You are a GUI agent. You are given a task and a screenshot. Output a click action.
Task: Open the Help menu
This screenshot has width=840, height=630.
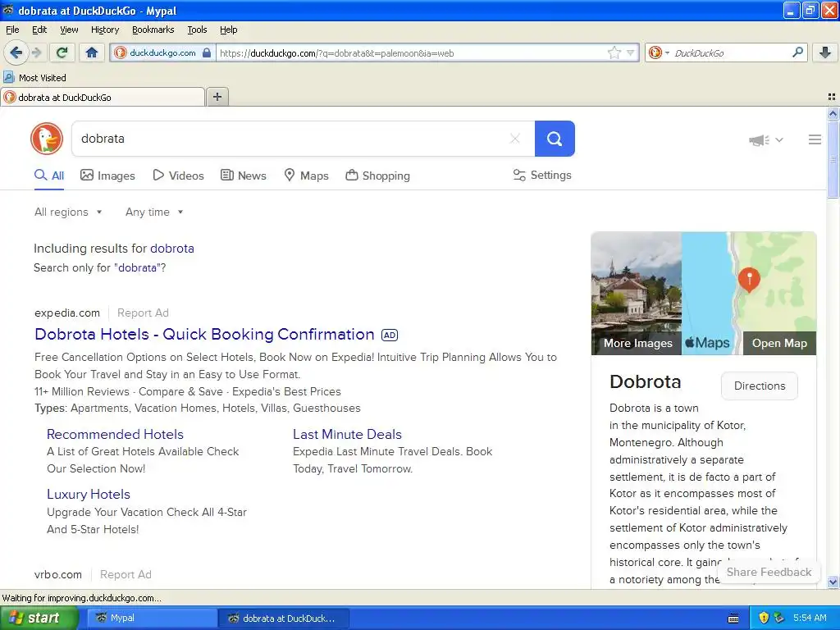coord(228,30)
